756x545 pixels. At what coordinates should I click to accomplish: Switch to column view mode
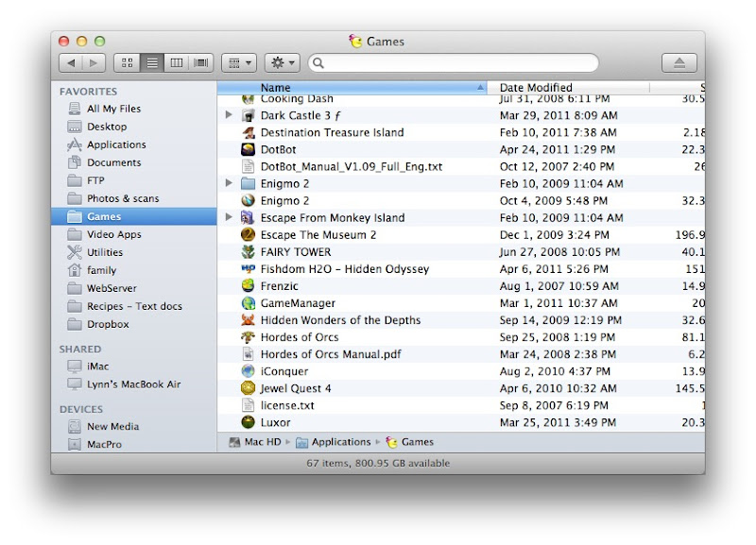coord(176,63)
